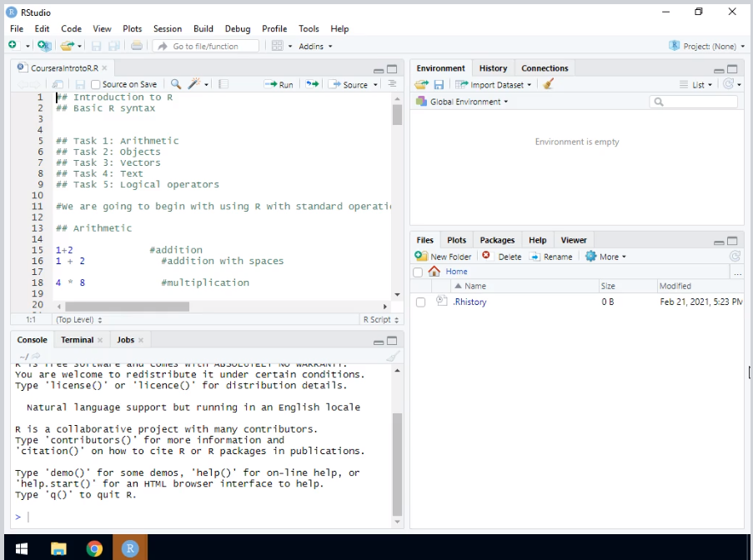Open the More dropdown in Files pane
Viewport: 753px width, 560px height.
[605, 257]
